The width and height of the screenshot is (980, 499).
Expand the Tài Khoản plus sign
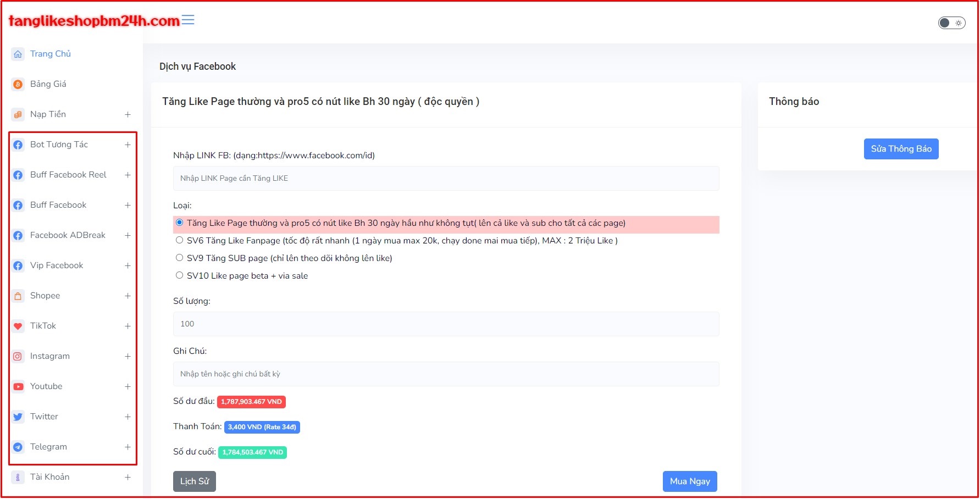[128, 477]
